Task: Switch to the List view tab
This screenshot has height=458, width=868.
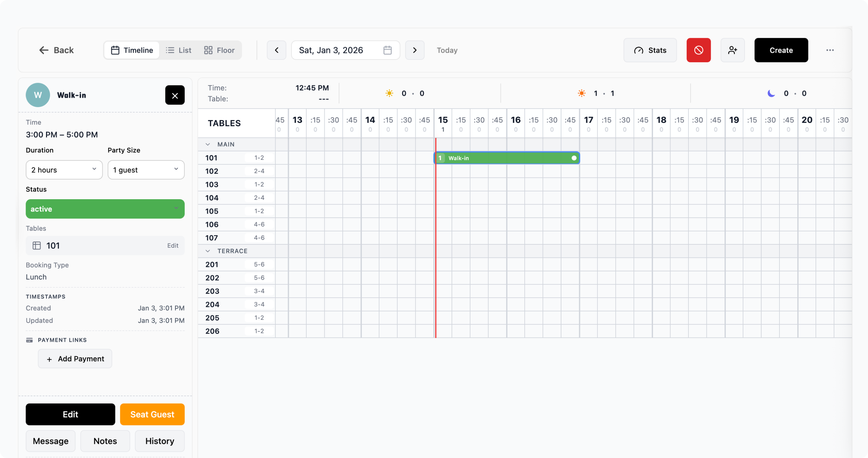Action: pyautogui.click(x=179, y=50)
